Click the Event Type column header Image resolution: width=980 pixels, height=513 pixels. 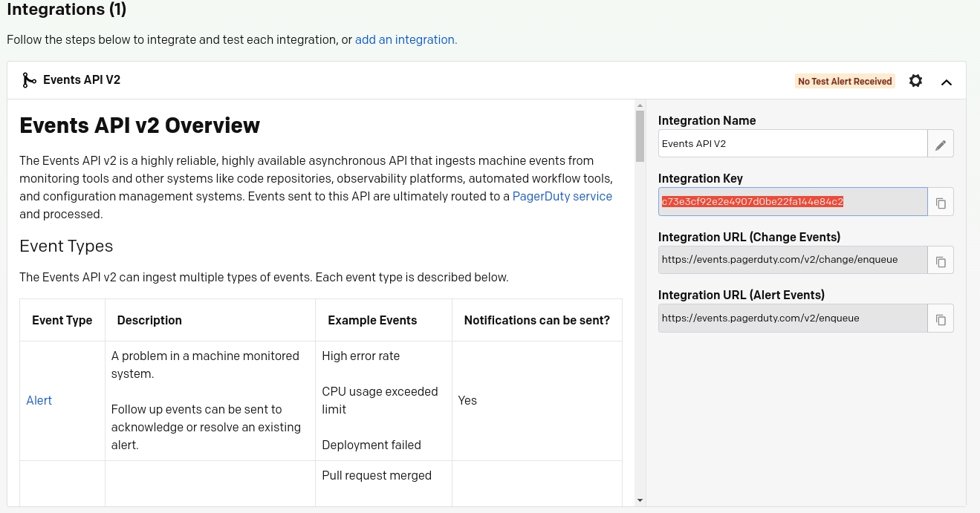pyautogui.click(x=62, y=321)
